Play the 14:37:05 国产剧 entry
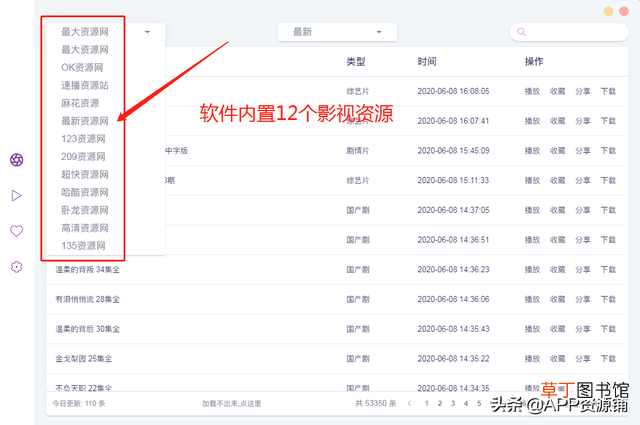640x425 pixels. [x=532, y=210]
